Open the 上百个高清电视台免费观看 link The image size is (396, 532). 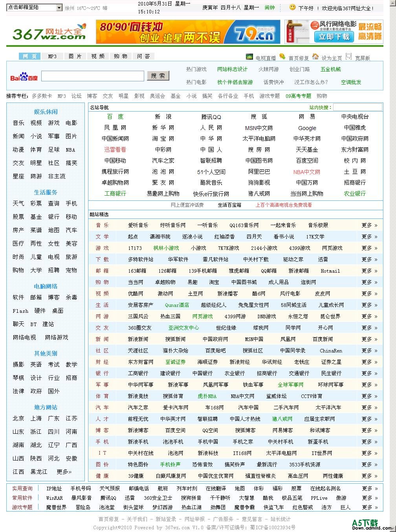[x=284, y=205]
